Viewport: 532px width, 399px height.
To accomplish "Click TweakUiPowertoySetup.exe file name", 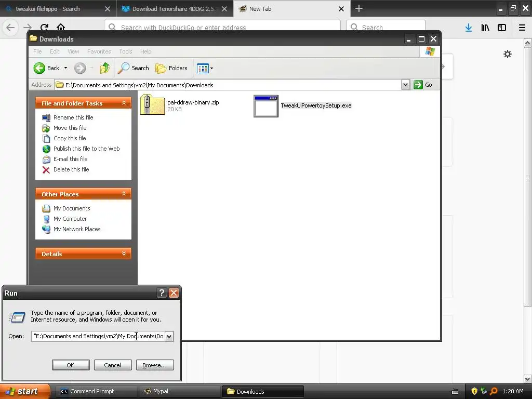I will pos(316,105).
